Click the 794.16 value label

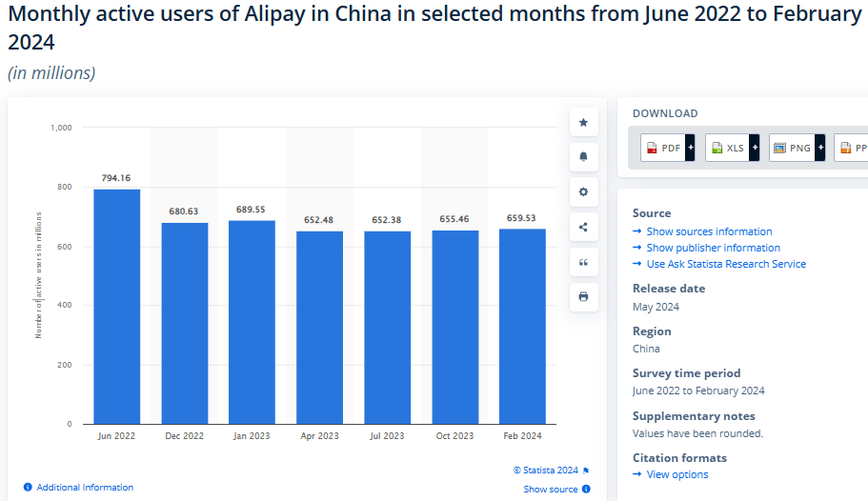[x=116, y=178]
